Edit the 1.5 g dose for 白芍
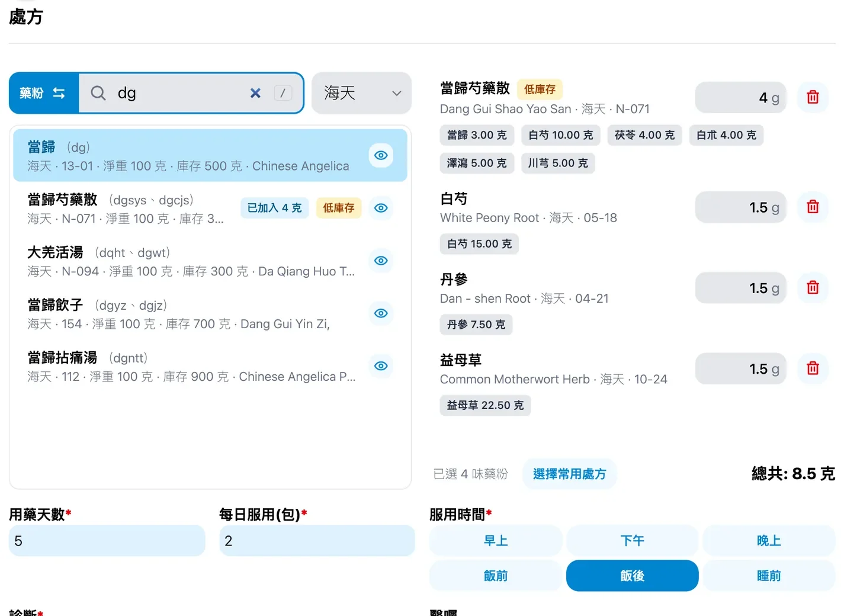 741,207
